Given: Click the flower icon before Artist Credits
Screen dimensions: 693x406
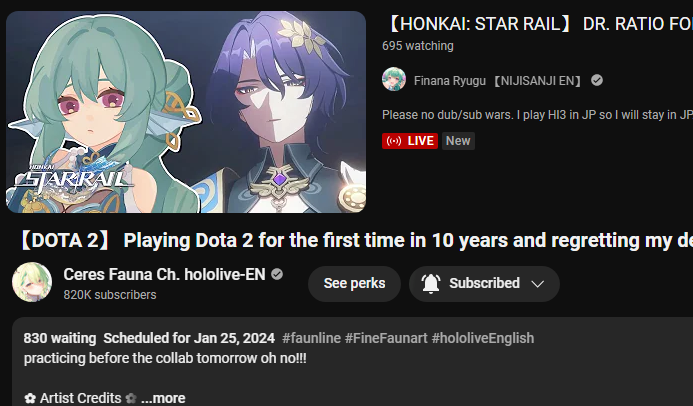Looking at the screenshot, I should pyautogui.click(x=30, y=398).
